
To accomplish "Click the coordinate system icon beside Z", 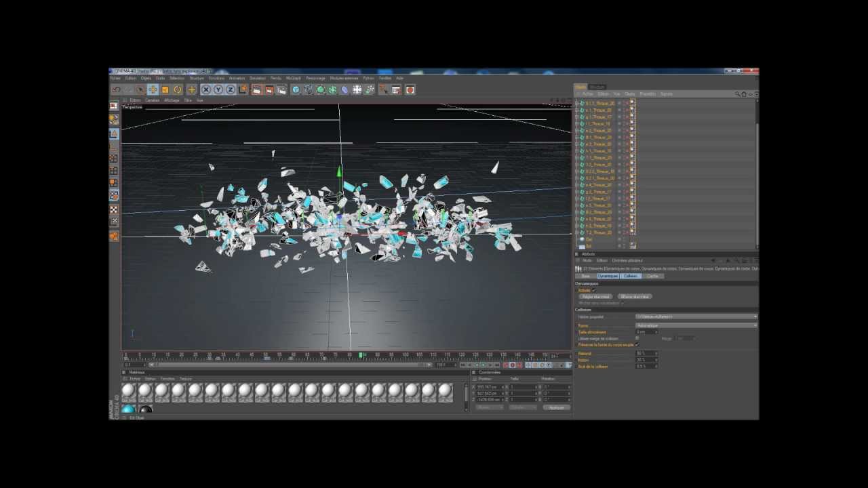I will click(243, 89).
